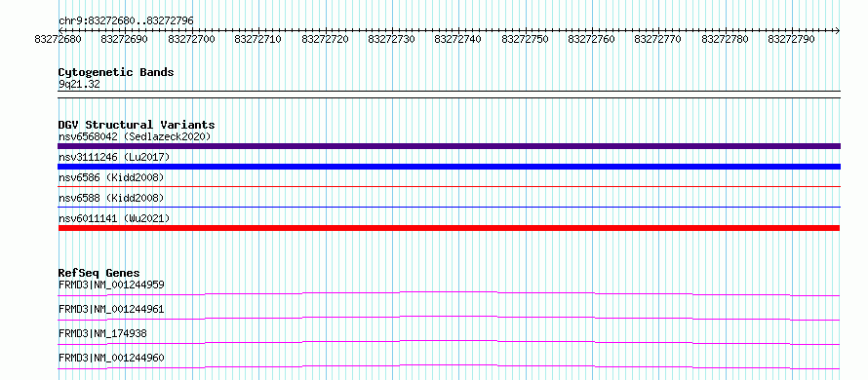The image size is (868, 380).
Task: Open FRMD3|NM_001244961 transcript label
Action: (111, 309)
